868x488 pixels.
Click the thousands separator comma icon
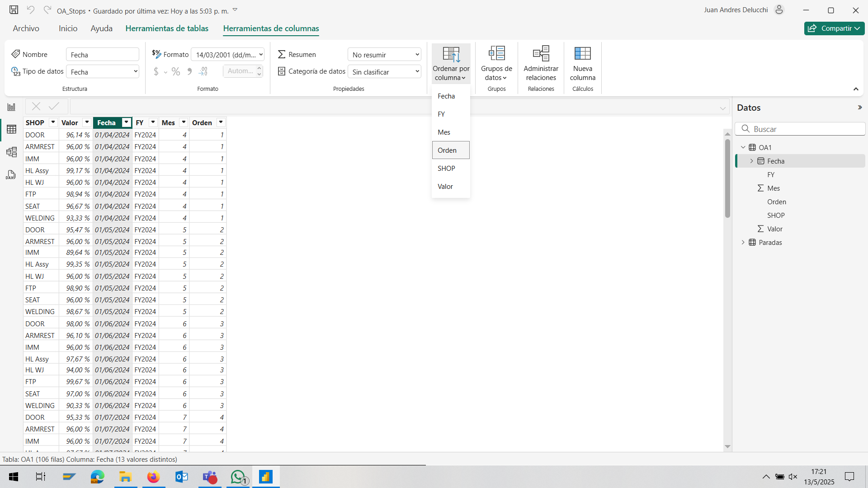pos(190,71)
